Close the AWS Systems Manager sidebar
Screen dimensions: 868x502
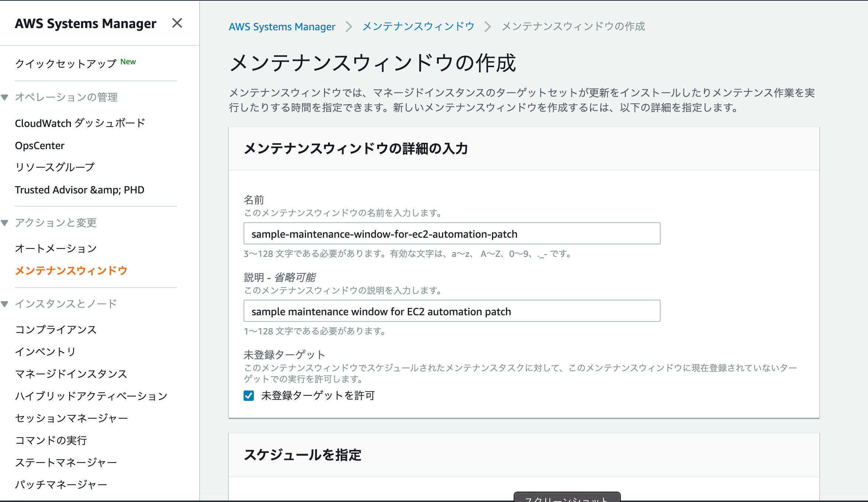point(177,23)
